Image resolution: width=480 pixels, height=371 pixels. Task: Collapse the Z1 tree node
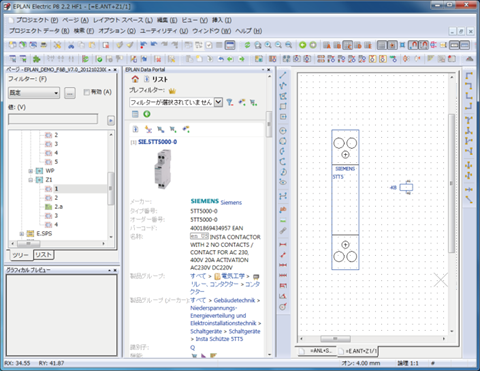pyautogui.click(x=30, y=180)
